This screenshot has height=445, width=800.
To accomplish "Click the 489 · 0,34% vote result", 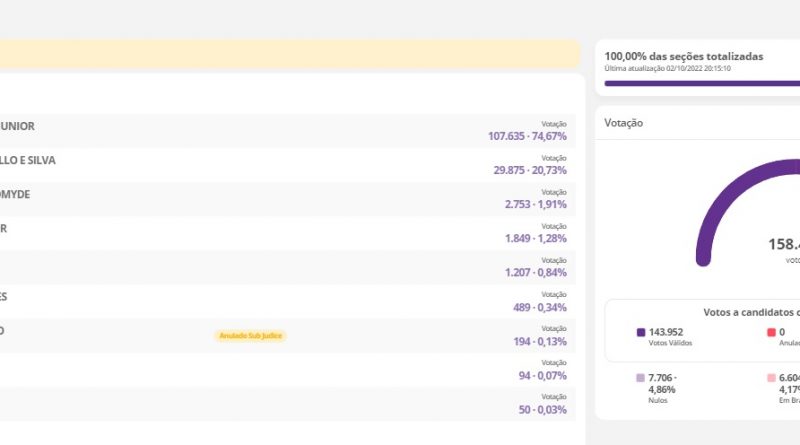I will tap(540, 307).
